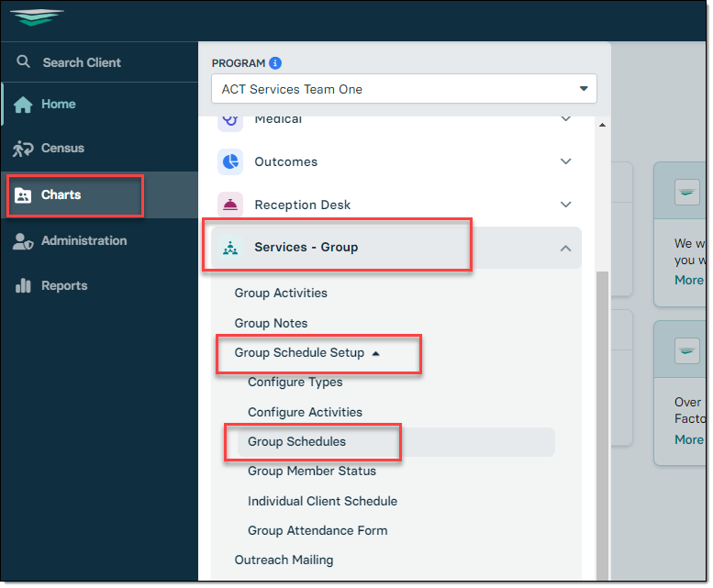Viewport: 713px width, 588px height.
Task: Open Group Attendance Form
Action: [318, 530]
